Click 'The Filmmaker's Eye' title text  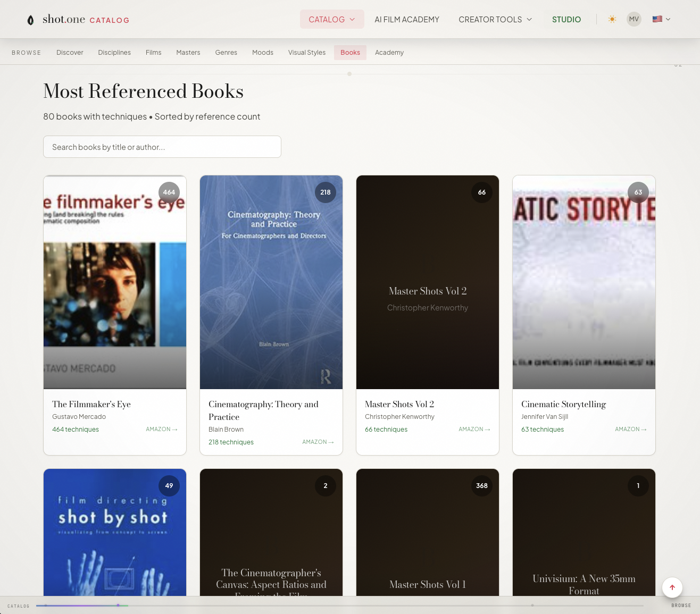91,405
